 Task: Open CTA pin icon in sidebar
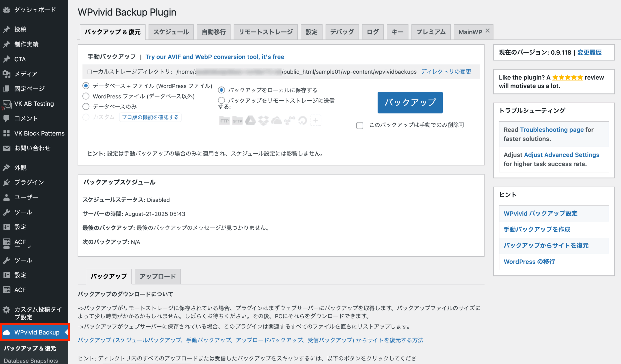click(x=7, y=59)
